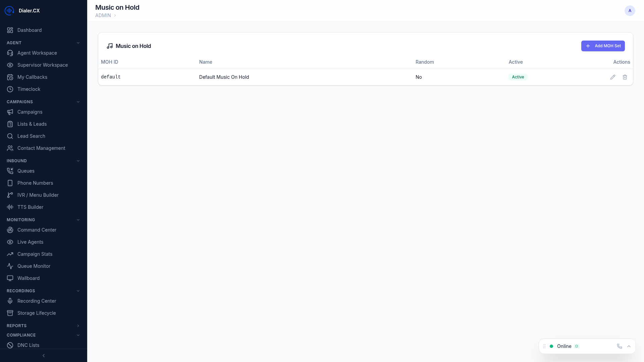
Task: Open Recording Center via the microphone icon
Action: coord(10,301)
